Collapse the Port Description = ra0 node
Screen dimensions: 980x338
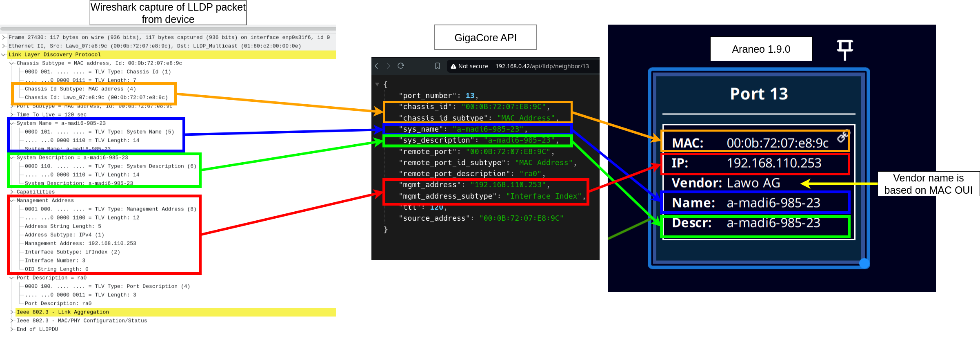pos(12,278)
